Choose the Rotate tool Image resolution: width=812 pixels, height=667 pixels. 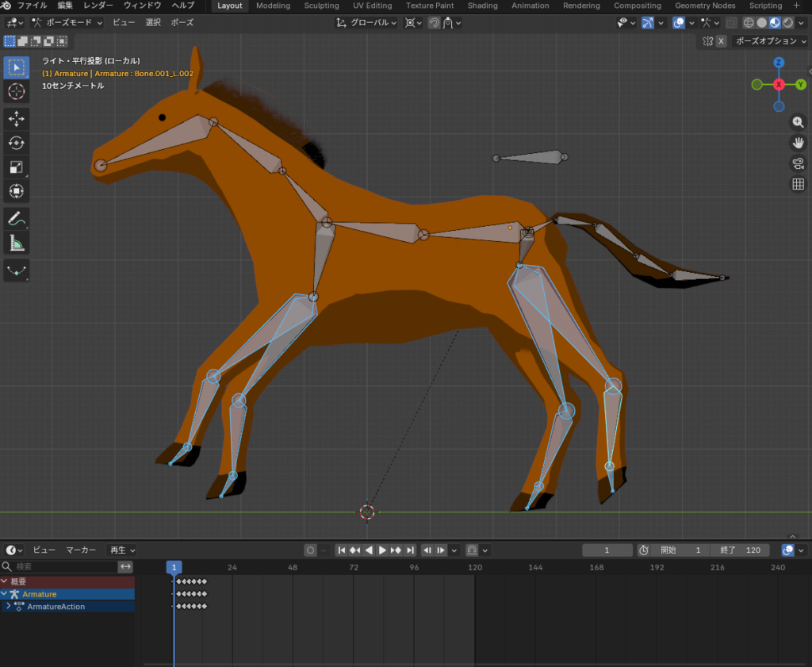point(16,143)
